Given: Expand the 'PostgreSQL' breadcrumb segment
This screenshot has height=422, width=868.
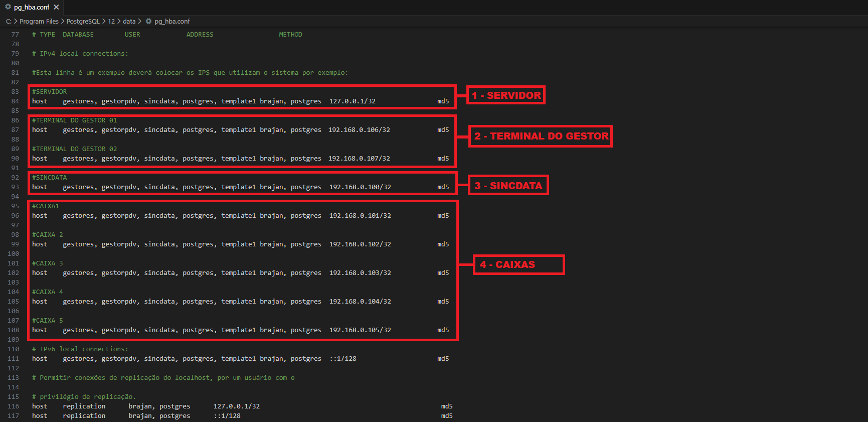Looking at the screenshot, I should click(x=83, y=21).
